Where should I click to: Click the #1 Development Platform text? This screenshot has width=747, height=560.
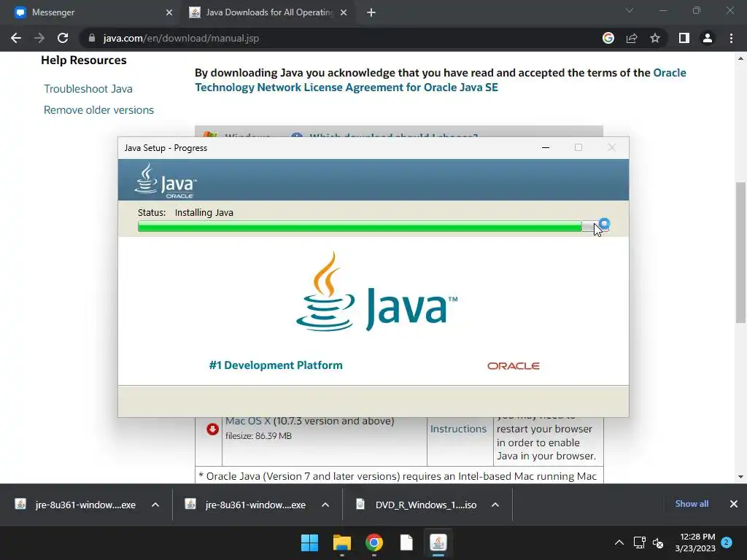click(x=276, y=365)
